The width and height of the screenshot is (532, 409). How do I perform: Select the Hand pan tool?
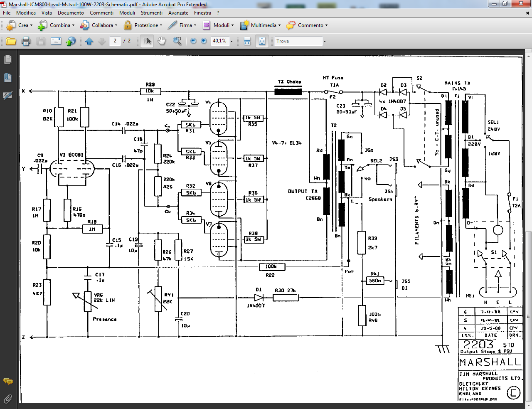162,41
